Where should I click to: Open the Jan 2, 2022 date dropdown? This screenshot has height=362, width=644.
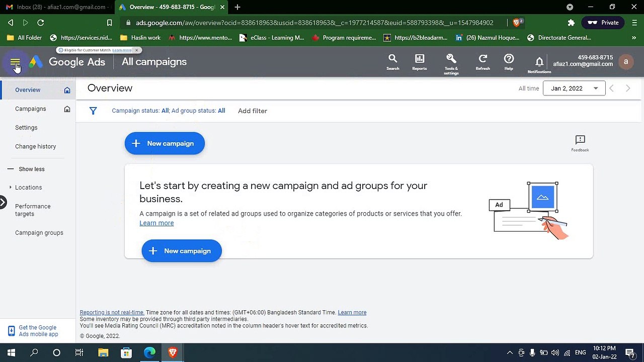pos(574,88)
